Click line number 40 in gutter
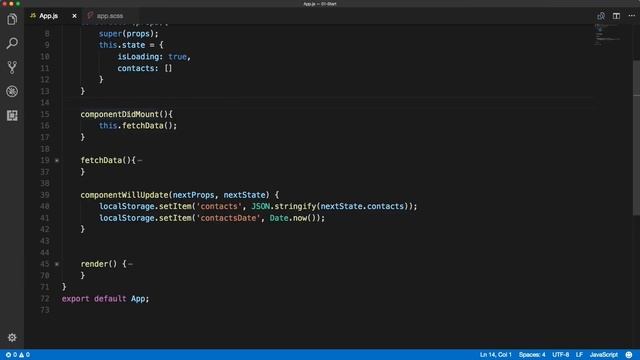Viewport: 640px width, 360px height. [45, 207]
